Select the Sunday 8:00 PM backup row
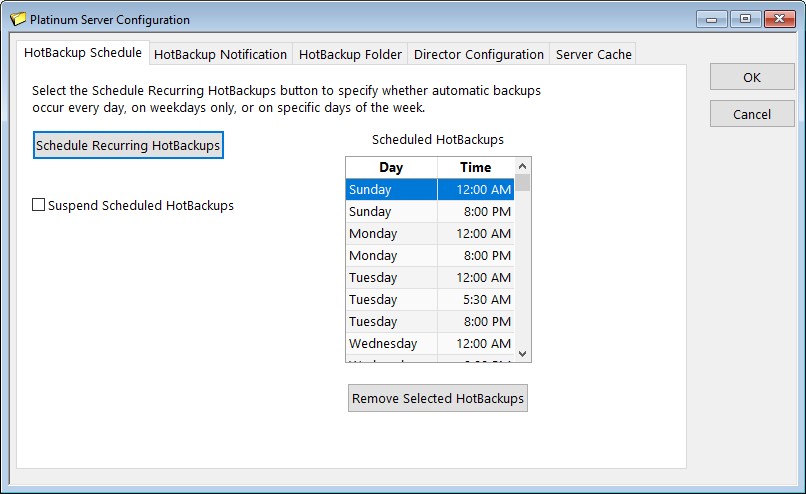 429,212
